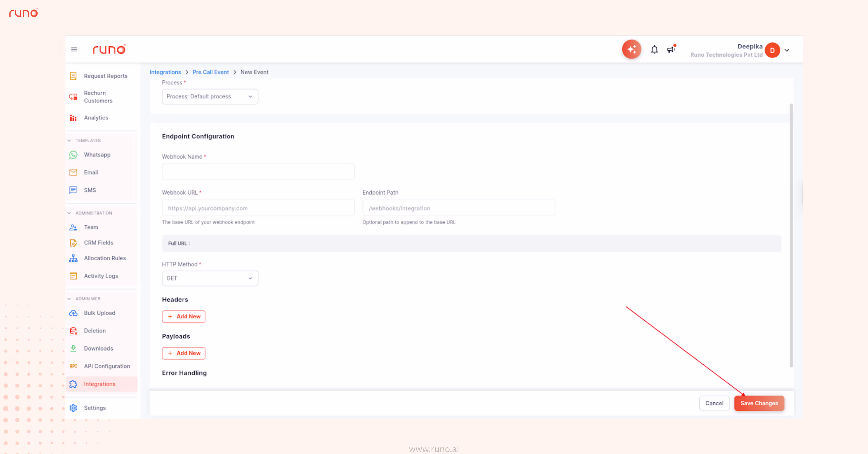The height and width of the screenshot is (454, 868).
Task: Click the Analytics sidebar icon
Action: point(73,118)
